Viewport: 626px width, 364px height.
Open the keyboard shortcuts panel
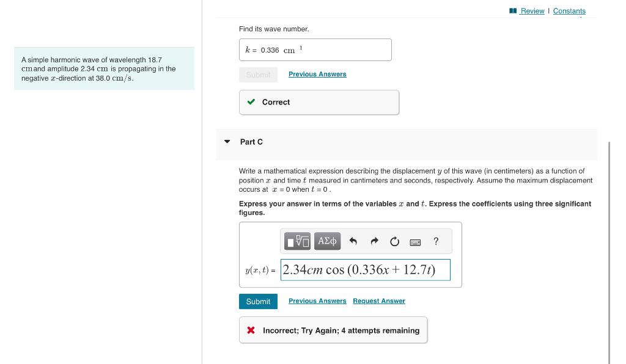click(x=416, y=241)
